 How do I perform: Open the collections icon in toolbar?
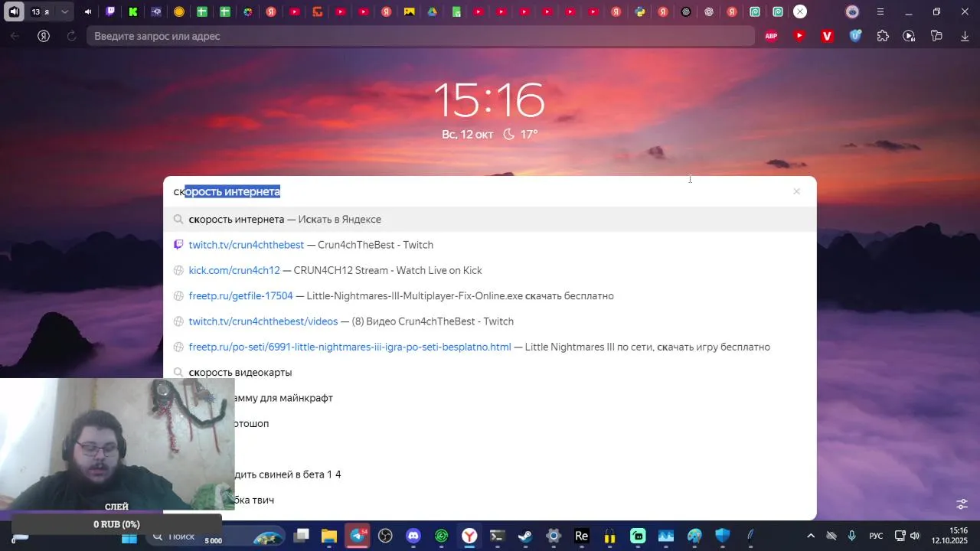click(936, 36)
